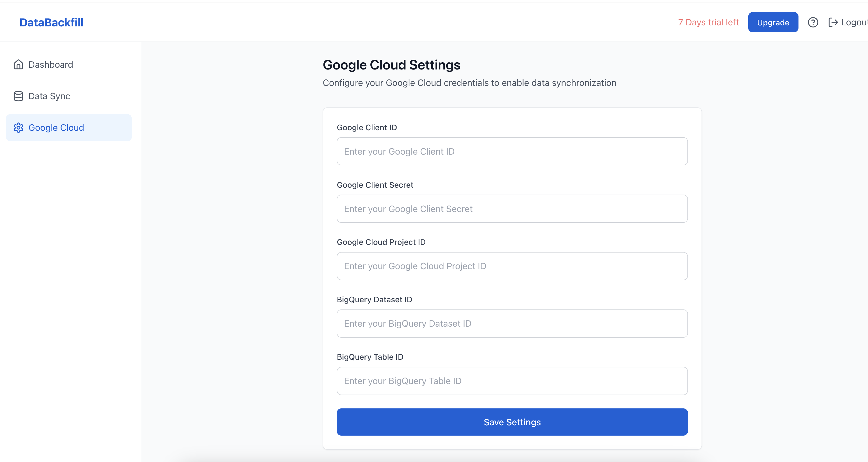Click the 'BigQuery Table ID' label
The image size is (868, 462).
tap(370, 357)
